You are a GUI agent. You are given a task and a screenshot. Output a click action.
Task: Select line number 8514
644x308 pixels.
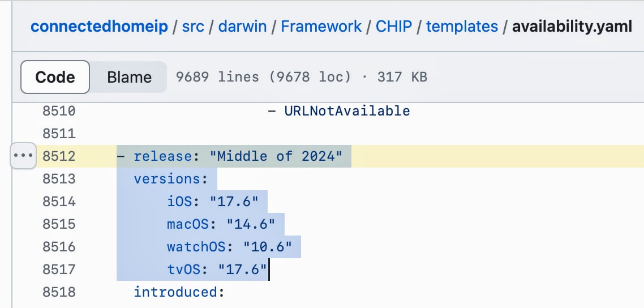pyautogui.click(x=59, y=202)
